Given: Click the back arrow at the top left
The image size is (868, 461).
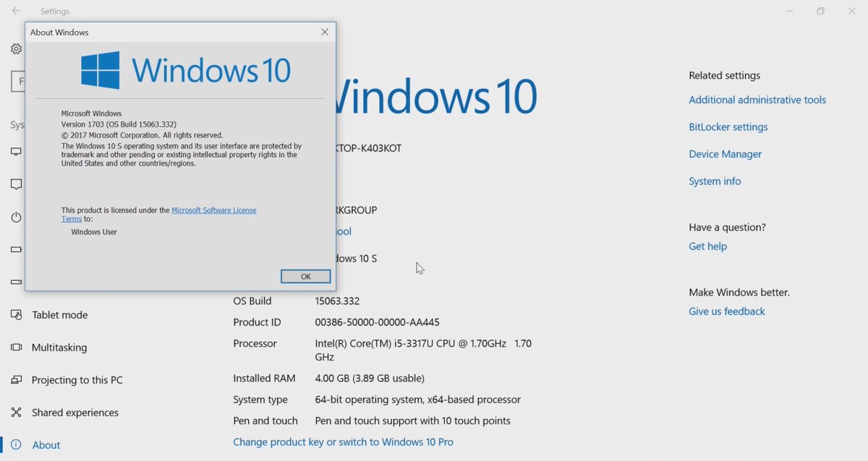Looking at the screenshot, I should pyautogui.click(x=16, y=11).
